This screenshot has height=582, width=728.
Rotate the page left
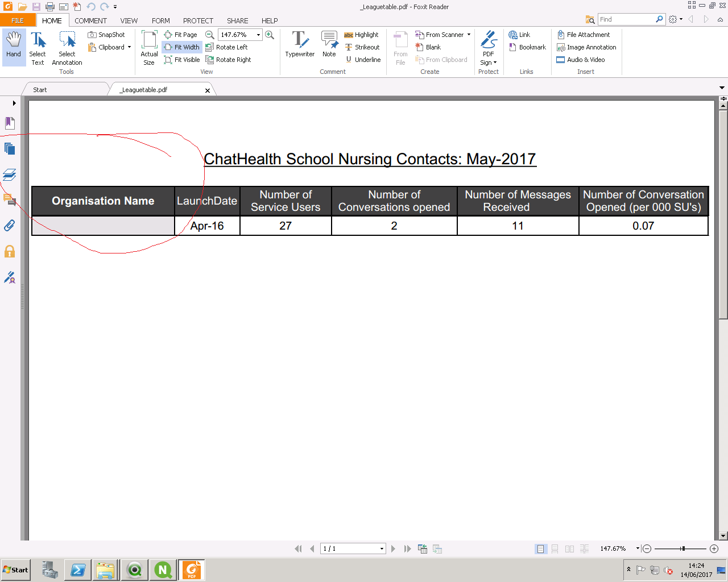tap(226, 47)
